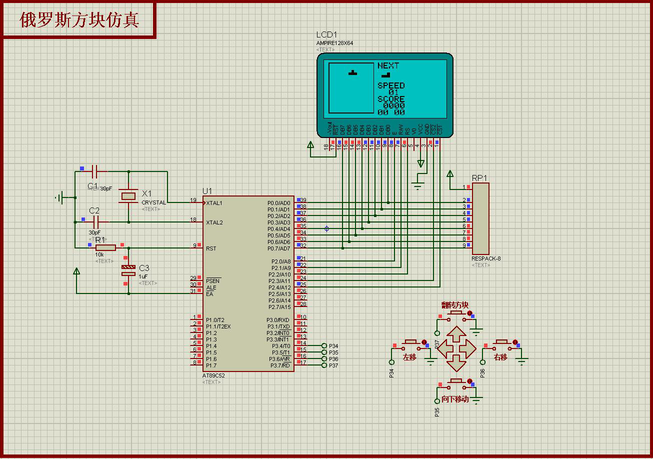Click the SPEED text on the LCD
The image size is (653, 459).
coord(391,86)
